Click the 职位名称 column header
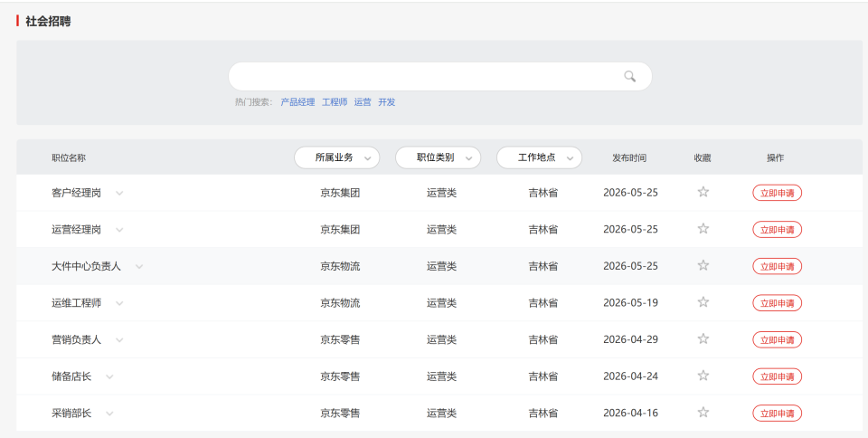 click(69, 157)
